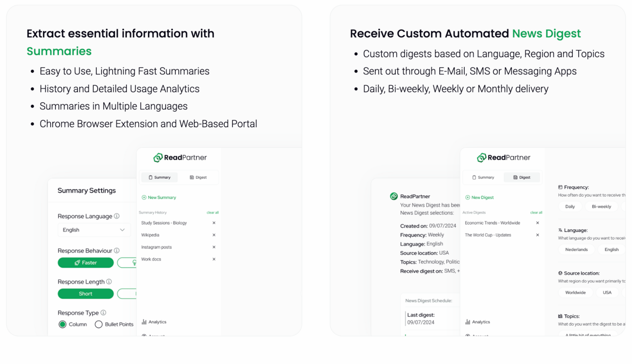Select the Column response type radio button
Viewport: 632px width, 364px height.
tap(63, 324)
